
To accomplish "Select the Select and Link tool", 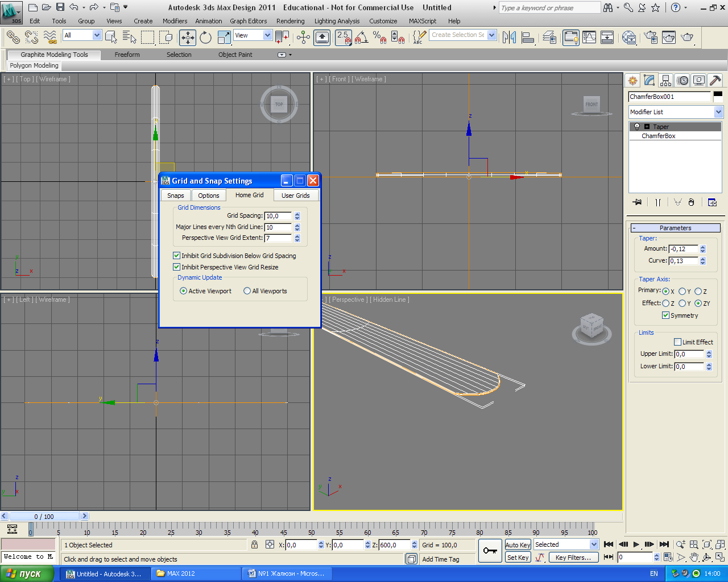I will pyautogui.click(x=13, y=38).
